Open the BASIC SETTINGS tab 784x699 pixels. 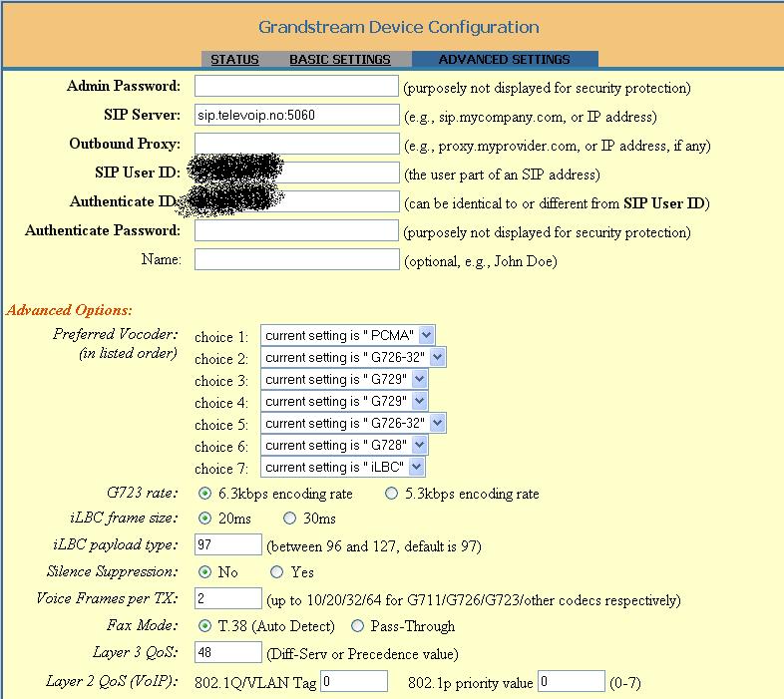tap(339, 60)
